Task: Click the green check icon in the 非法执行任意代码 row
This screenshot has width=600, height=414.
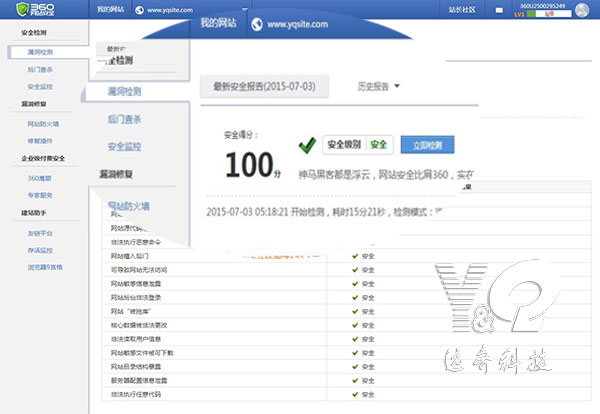Action: click(x=355, y=394)
